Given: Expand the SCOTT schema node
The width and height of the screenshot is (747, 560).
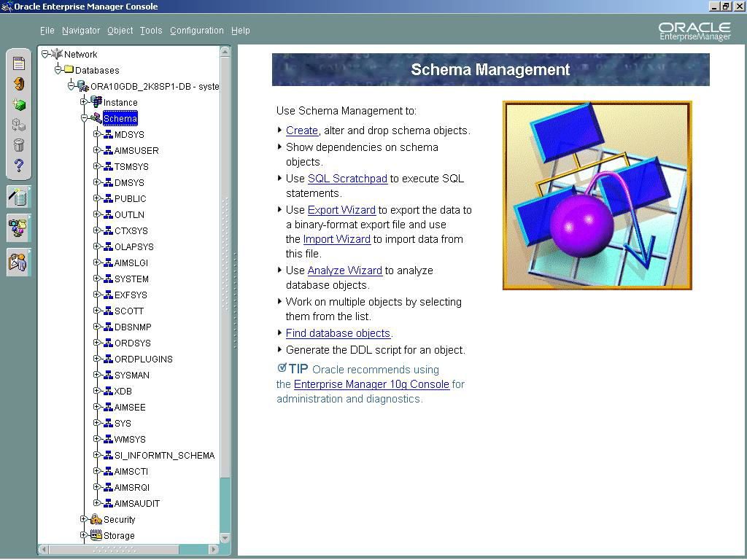Looking at the screenshot, I should [x=97, y=311].
